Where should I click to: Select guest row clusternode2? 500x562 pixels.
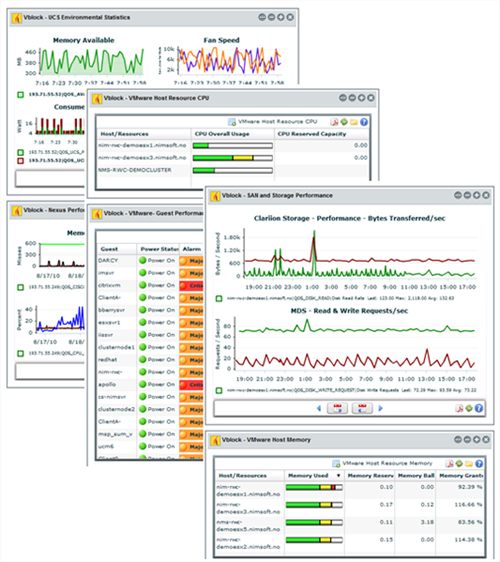(150, 409)
